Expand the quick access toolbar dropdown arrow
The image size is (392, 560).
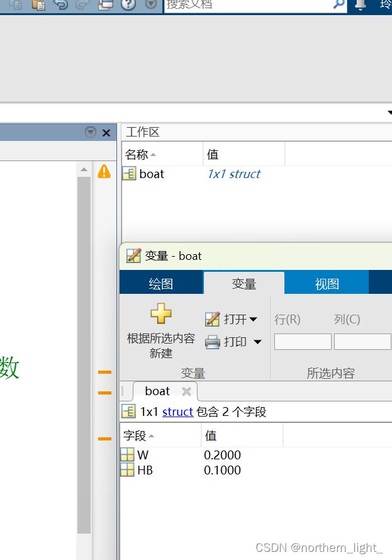pyautogui.click(x=152, y=4)
